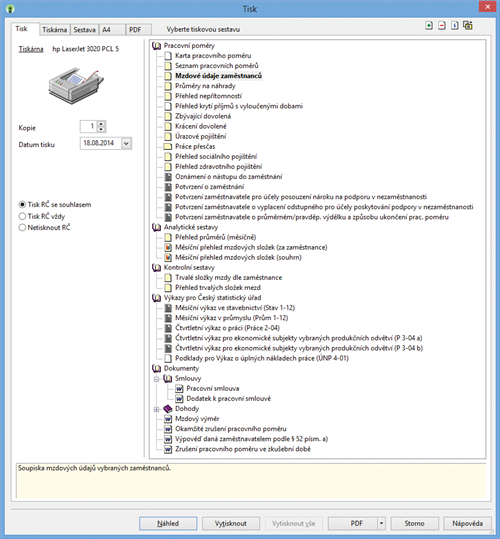Viewport: 500px width, 539px height.
Task: Click the green plus report icon
Action: click(x=429, y=25)
